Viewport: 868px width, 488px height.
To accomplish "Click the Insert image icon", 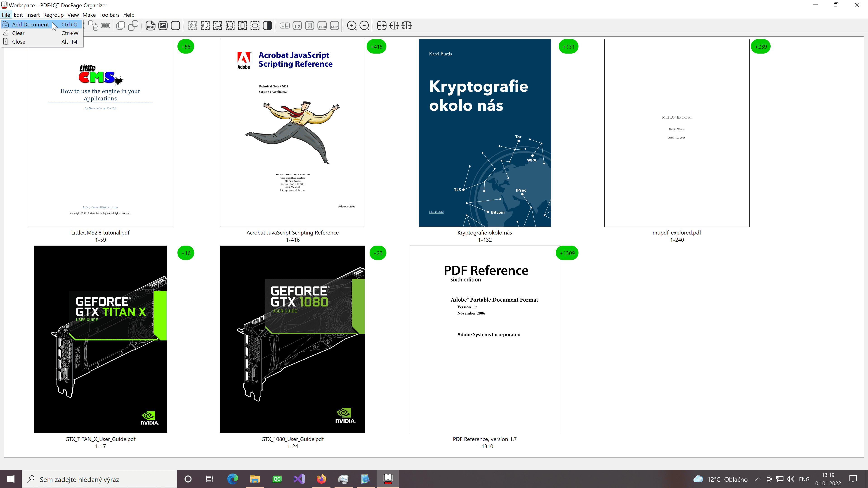I will pyautogui.click(x=163, y=26).
